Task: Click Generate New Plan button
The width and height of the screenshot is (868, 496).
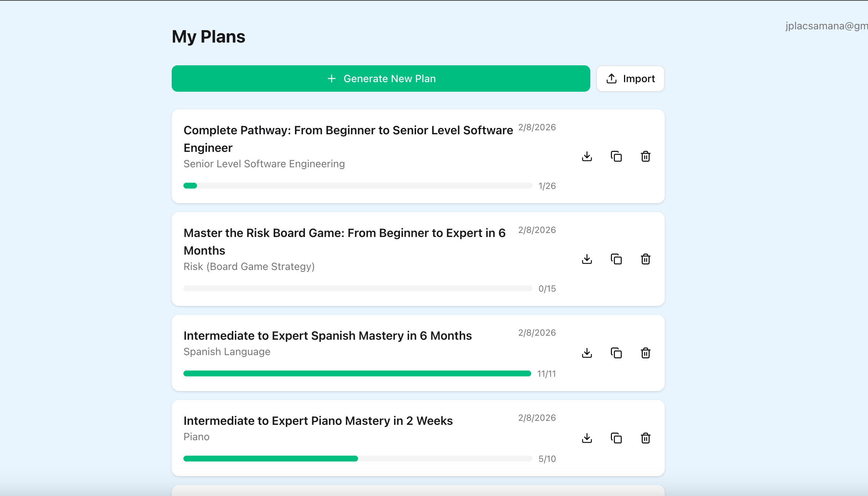Action: [381, 79]
